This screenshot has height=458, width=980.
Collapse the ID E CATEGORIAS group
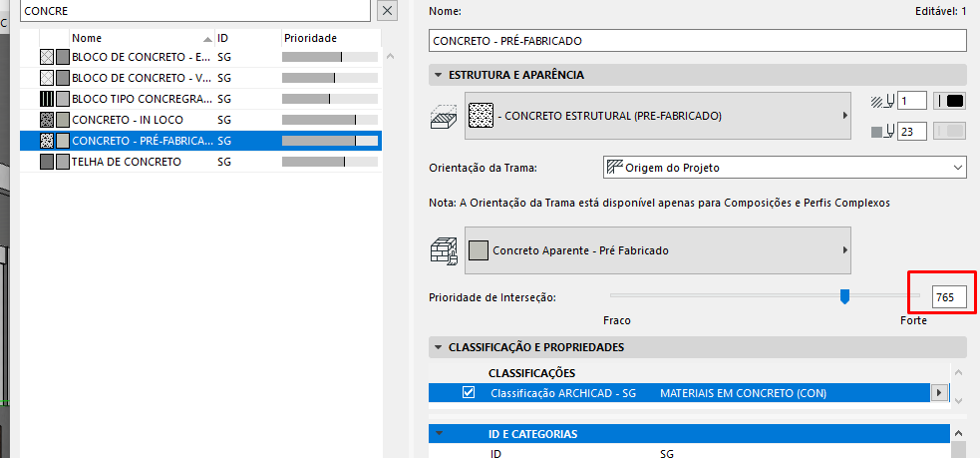(x=439, y=434)
